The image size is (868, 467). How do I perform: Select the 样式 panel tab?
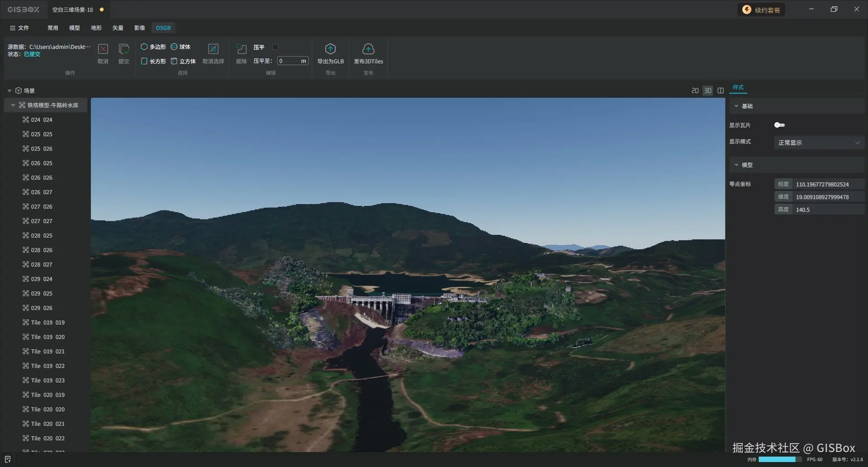(738, 87)
